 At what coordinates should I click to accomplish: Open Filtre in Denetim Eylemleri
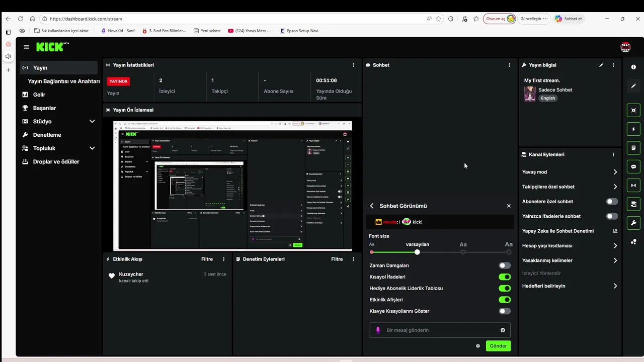pos(337,259)
